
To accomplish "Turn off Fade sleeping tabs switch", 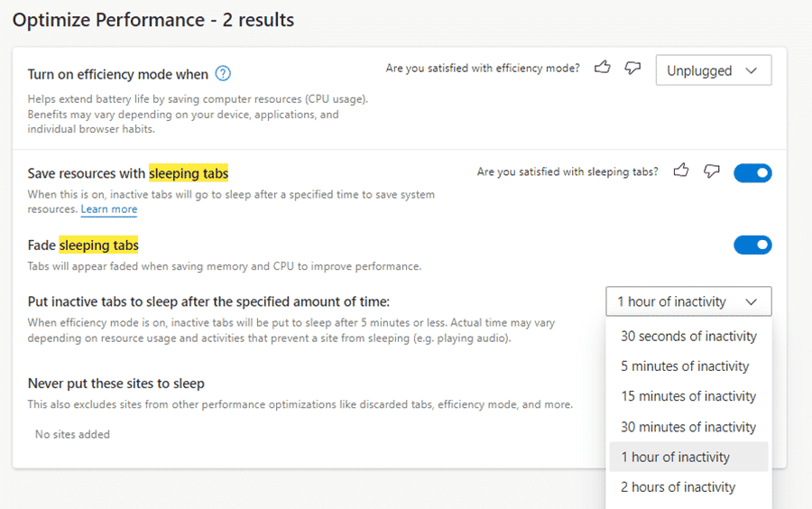I will 752,245.
